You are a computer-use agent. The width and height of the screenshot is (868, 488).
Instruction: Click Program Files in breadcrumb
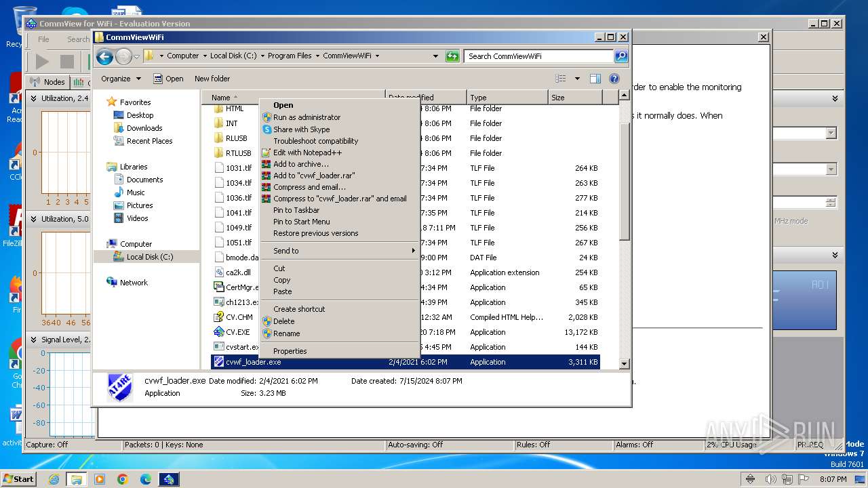click(290, 56)
